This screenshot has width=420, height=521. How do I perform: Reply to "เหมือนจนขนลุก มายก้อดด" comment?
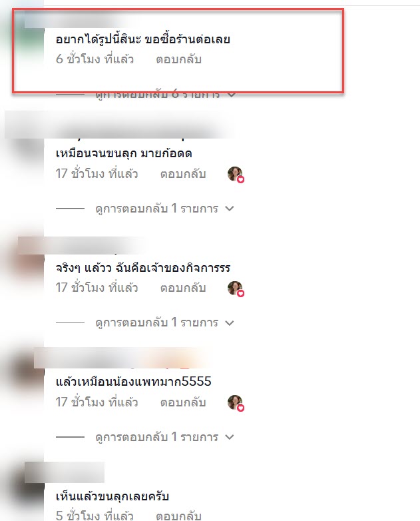tap(183, 174)
